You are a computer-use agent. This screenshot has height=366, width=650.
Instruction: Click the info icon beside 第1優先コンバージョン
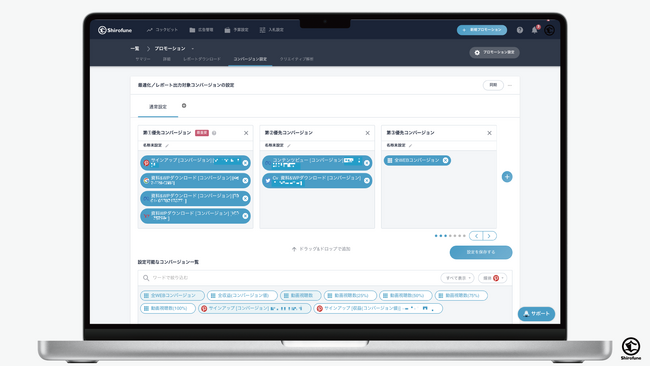(x=214, y=133)
